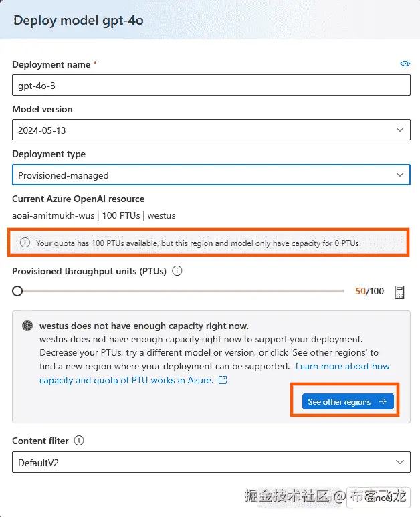
Task: Click the middle of the PTU slider track
Action: [181, 291]
